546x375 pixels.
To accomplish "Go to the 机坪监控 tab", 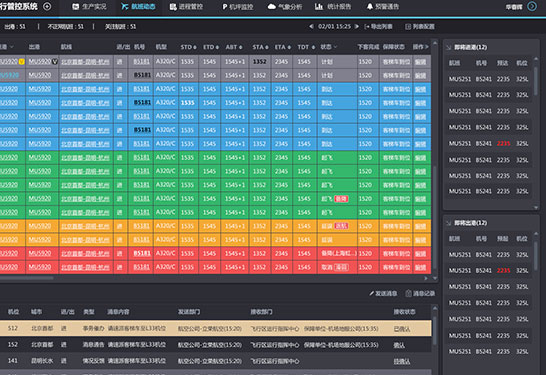I will click(x=237, y=7).
